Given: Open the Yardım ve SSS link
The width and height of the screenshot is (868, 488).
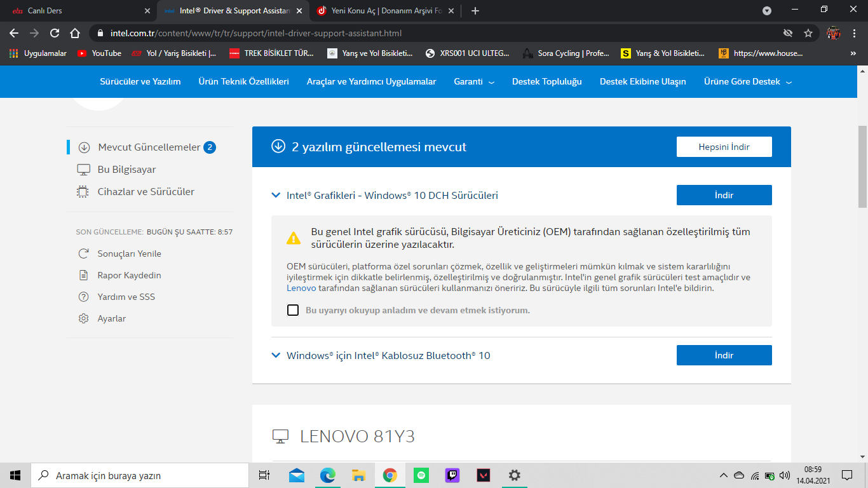Looking at the screenshot, I should coord(126,297).
